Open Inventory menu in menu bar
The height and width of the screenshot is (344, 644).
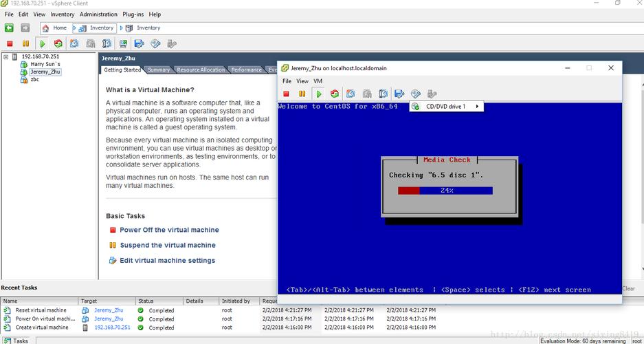[63, 14]
